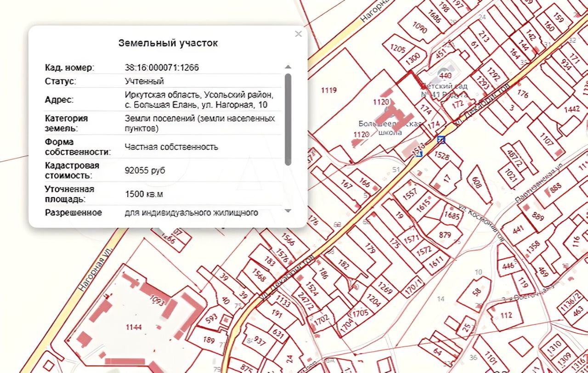The image size is (588, 373).
Task: Select parcel 1205 on the map
Action: click(x=398, y=47)
